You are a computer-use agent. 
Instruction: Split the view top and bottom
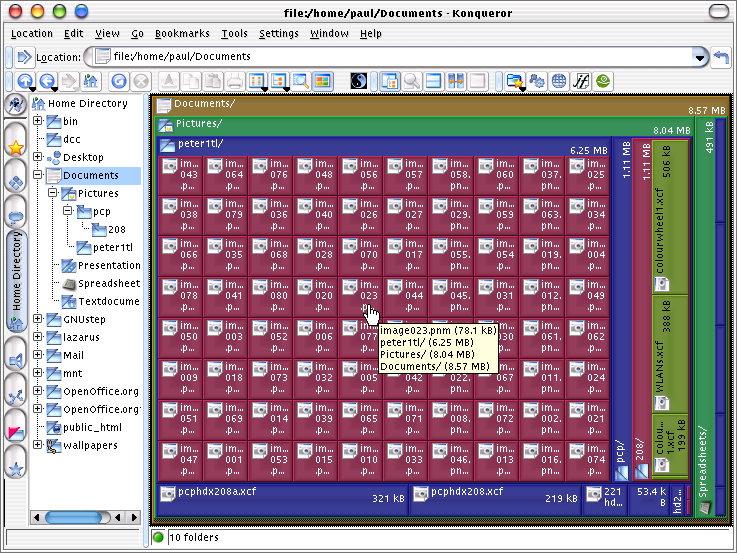tap(433, 81)
